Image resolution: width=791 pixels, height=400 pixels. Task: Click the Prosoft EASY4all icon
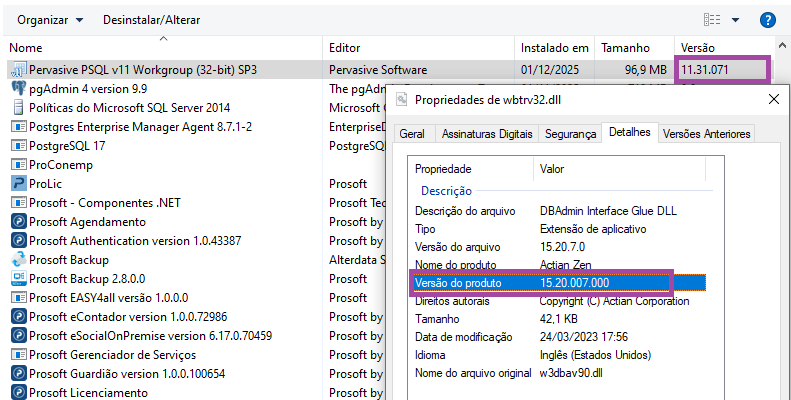coord(19,298)
